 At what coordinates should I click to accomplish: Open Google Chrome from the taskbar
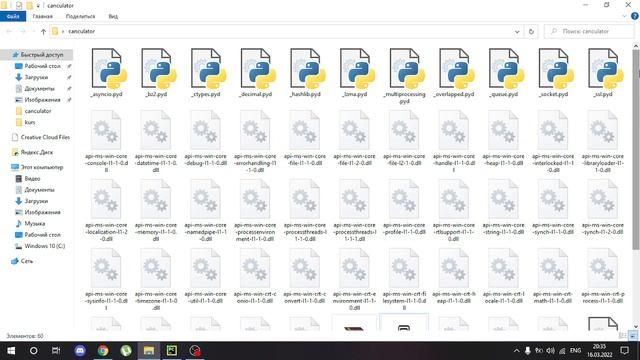pyautogui.click(x=103, y=351)
